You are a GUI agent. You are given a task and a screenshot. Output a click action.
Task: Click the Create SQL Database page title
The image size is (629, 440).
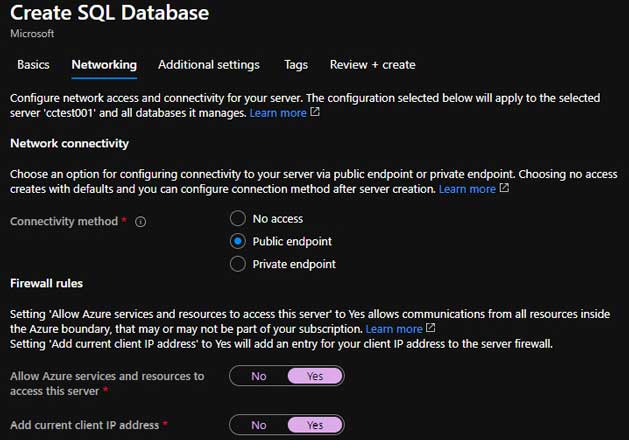[x=110, y=13]
